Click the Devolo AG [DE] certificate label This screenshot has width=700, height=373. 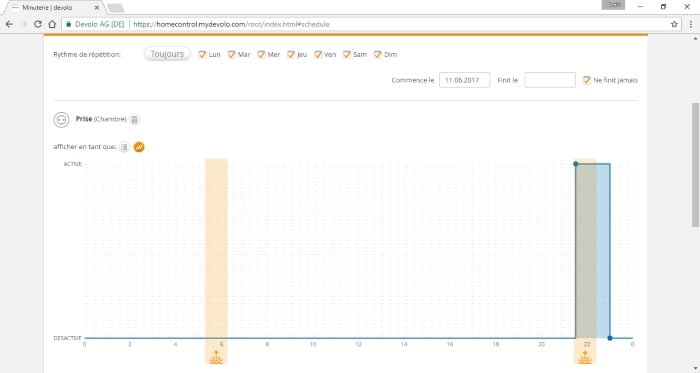[100, 24]
